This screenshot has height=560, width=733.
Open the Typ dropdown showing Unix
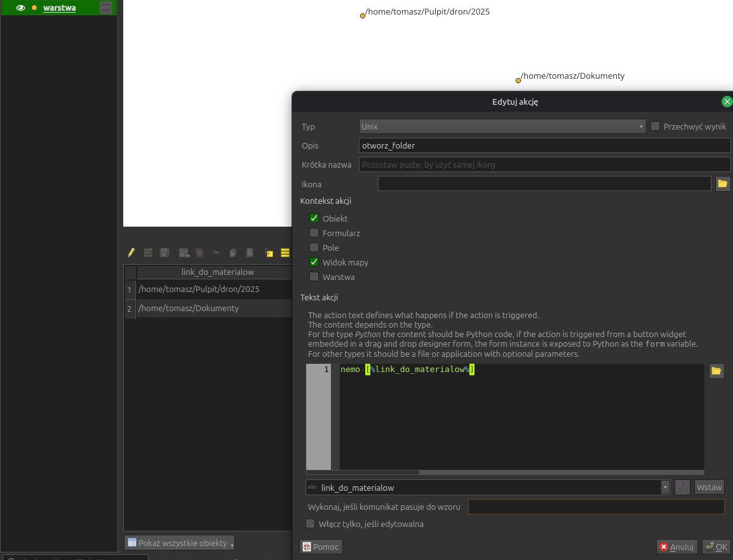(x=502, y=126)
